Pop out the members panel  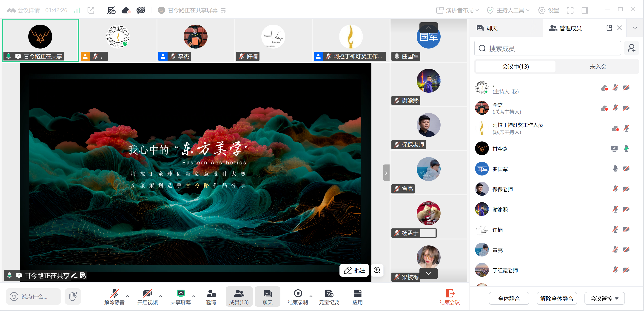coord(609,28)
